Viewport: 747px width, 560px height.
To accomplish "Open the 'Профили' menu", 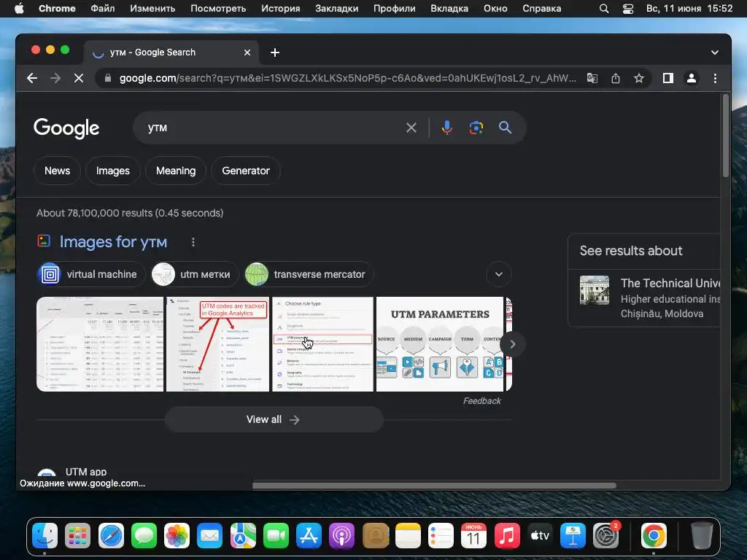I will 395,9.
